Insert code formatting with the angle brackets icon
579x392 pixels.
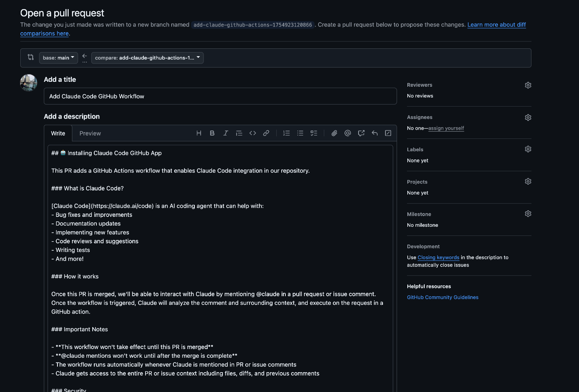tap(253, 133)
